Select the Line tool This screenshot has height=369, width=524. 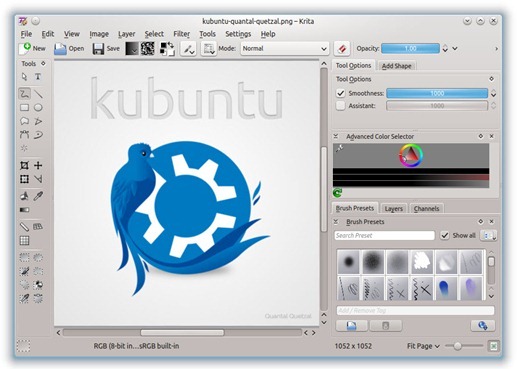pos(38,94)
